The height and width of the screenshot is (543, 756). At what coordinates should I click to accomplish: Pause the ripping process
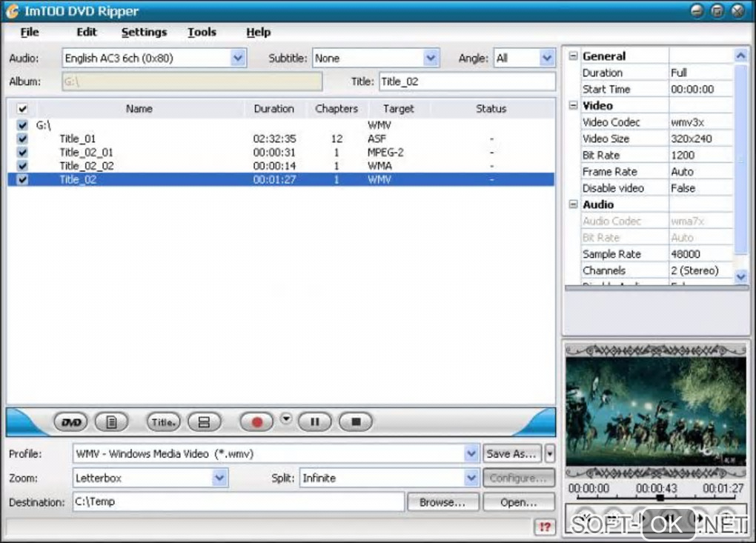(314, 422)
